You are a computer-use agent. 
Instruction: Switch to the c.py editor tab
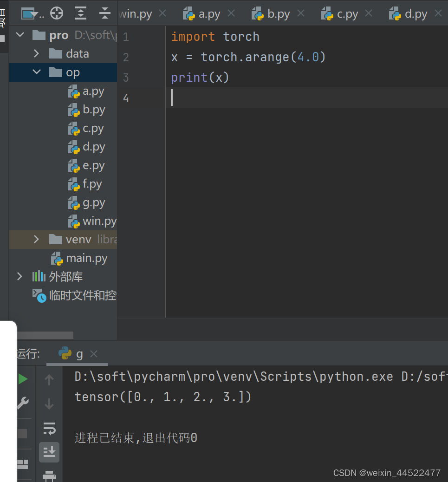coord(339,14)
